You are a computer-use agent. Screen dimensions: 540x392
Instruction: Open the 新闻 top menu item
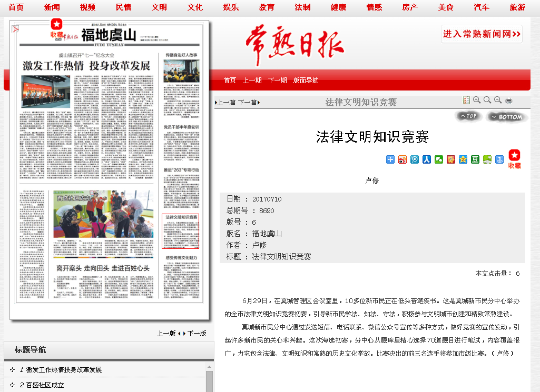(x=52, y=7)
